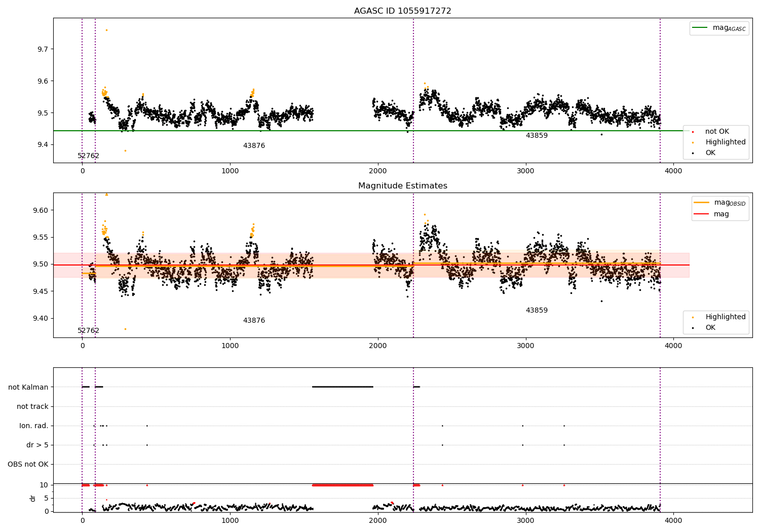
Task: Click OBSID label 52762 in the middle plot
Action: 88,330
